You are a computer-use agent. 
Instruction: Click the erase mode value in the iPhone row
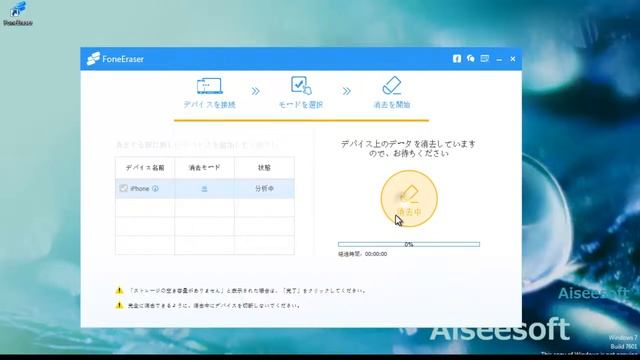204,189
